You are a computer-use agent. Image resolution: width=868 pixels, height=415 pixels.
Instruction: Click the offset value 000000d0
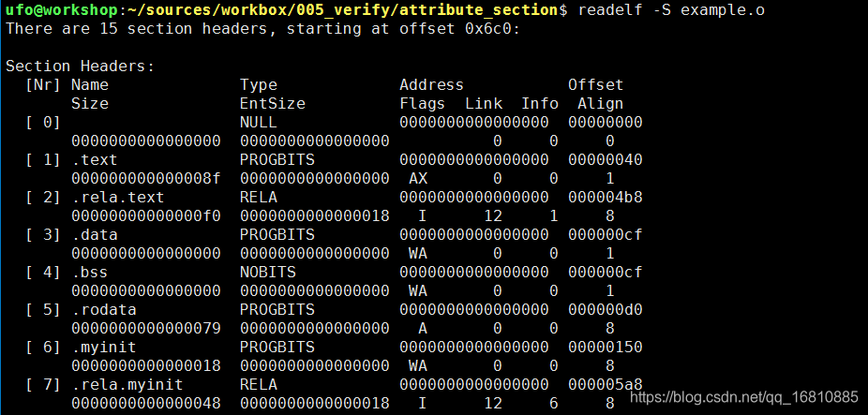point(605,309)
